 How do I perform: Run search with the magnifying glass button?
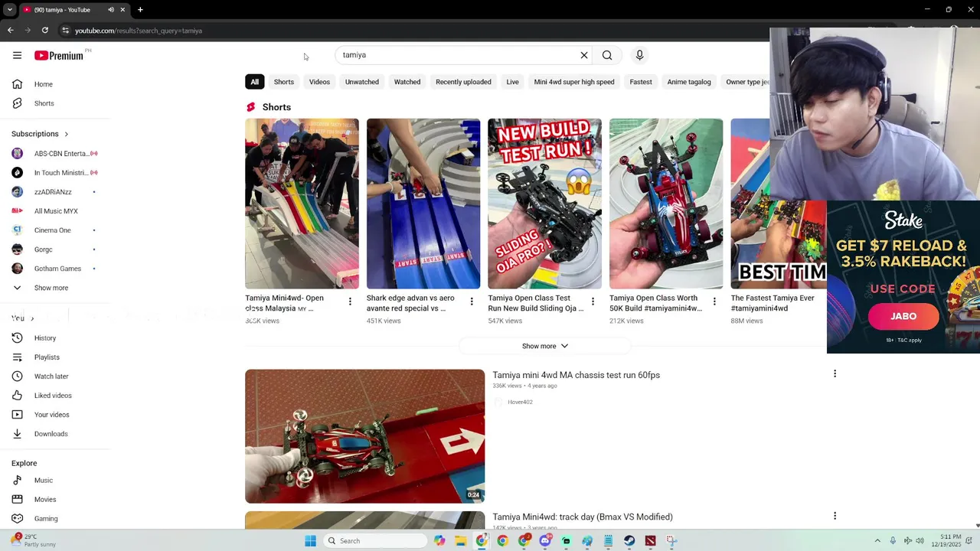tap(607, 55)
